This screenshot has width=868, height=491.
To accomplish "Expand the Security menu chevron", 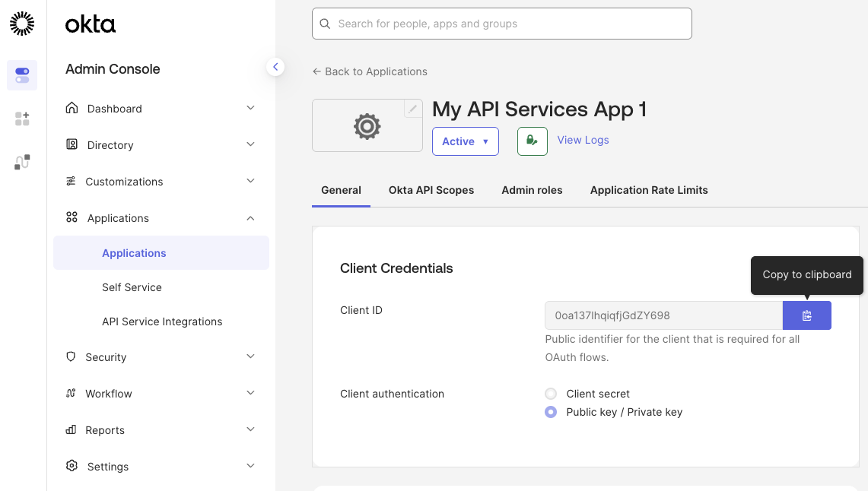I will click(251, 356).
